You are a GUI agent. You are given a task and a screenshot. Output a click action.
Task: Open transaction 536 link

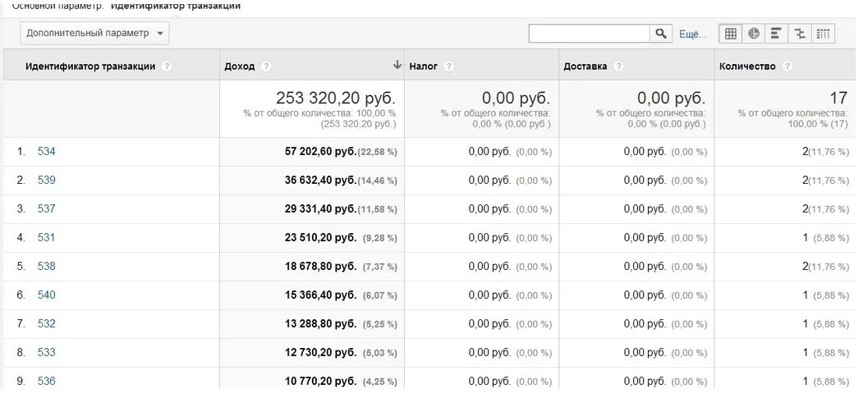click(47, 382)
